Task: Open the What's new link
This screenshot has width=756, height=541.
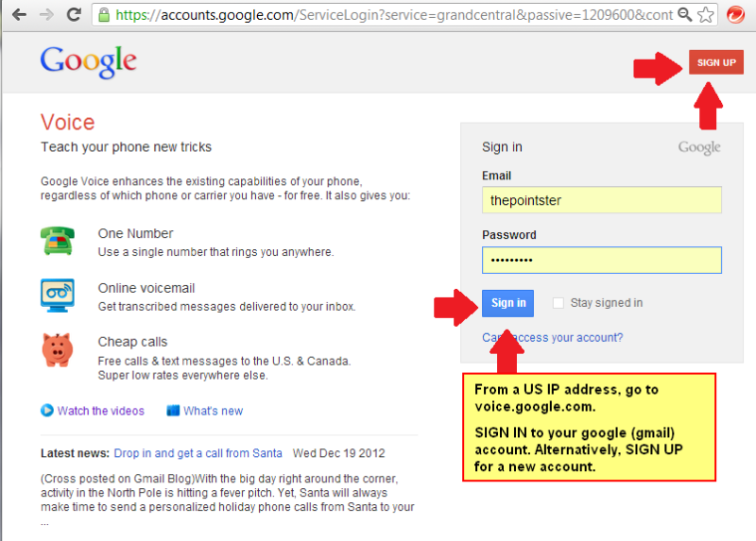Action: tap(214, 411)
